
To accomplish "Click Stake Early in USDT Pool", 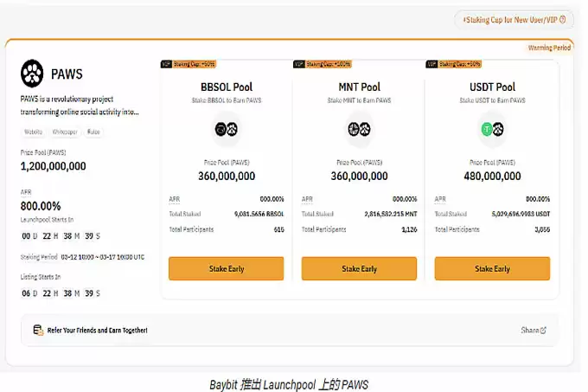I will 492,268.
